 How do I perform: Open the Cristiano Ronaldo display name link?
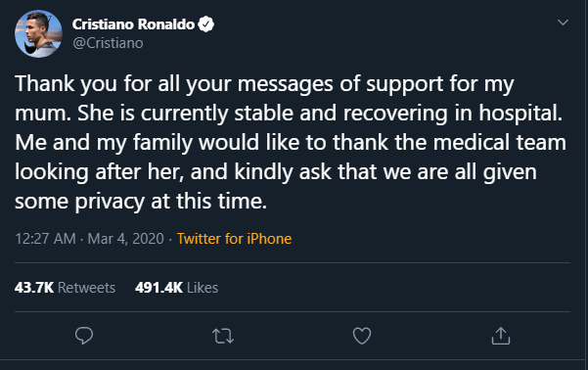point(133,24)
